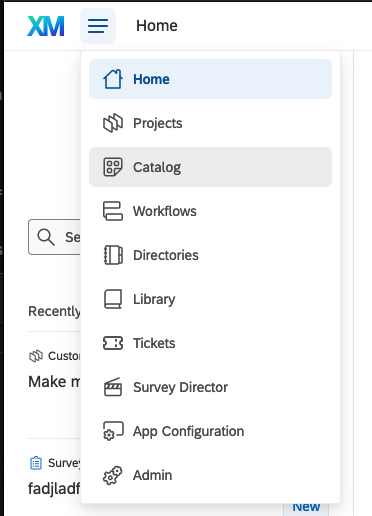Click the search magnifier icon

tap(46, 237)
